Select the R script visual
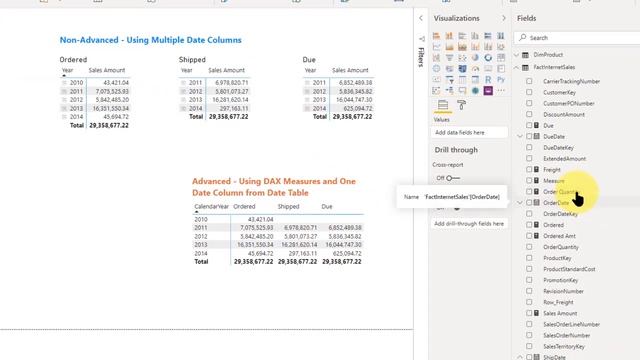 pyautogui.click(x=488, y=80)
